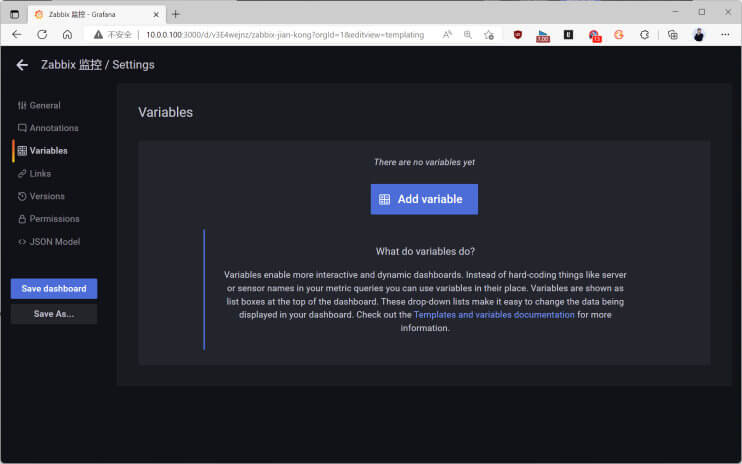742x464 pixels.
Task: Open browser profile avatar
Action: 699,35
